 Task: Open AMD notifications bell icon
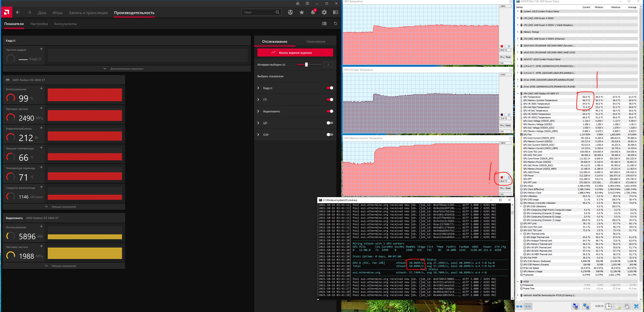(x=313, y=12)
